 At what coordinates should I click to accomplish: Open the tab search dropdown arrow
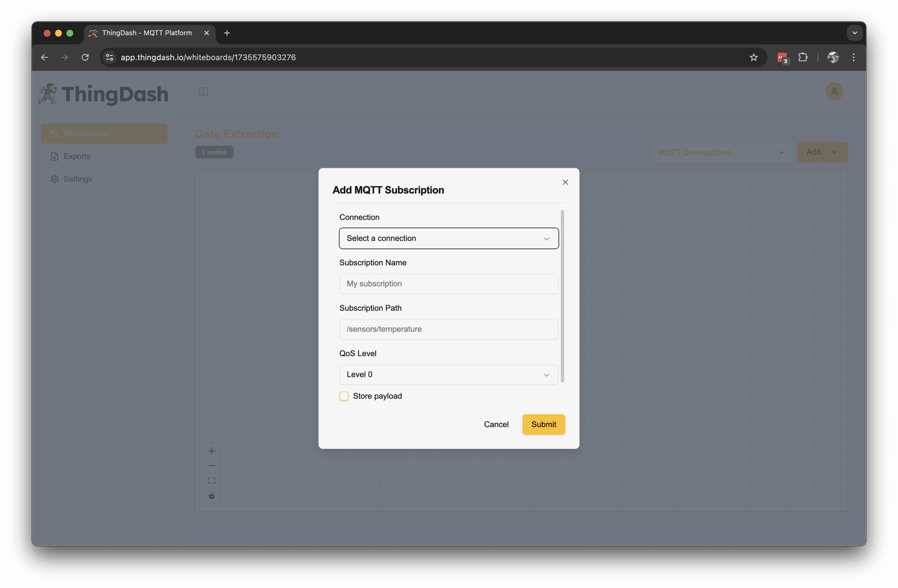tap(855, 33)
